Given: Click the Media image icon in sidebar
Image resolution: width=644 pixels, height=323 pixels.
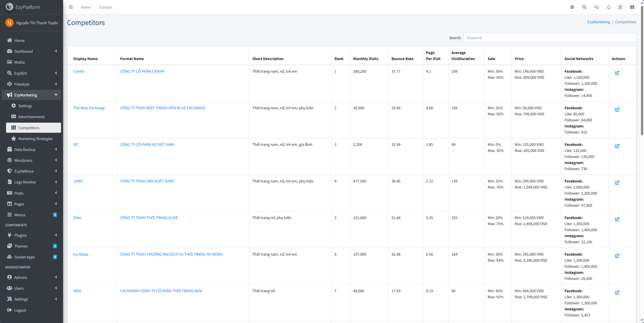Looking at the screenshot, I should 10,62.
